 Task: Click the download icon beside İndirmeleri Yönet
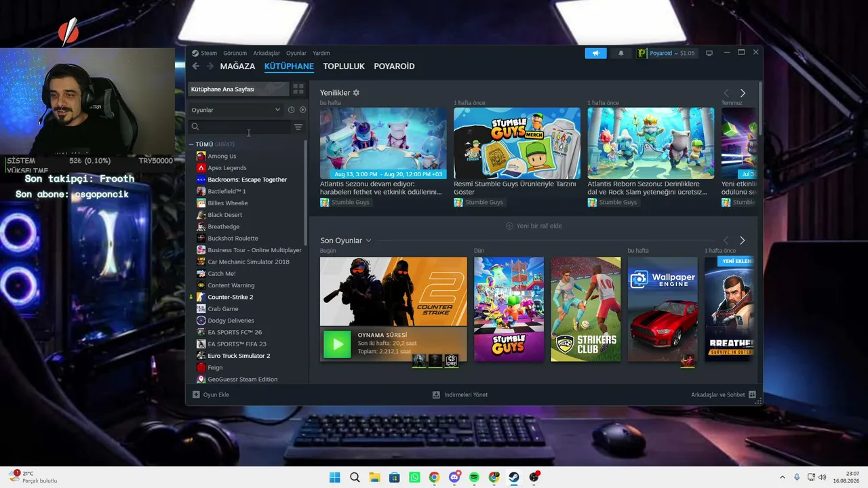coord(436,394)
